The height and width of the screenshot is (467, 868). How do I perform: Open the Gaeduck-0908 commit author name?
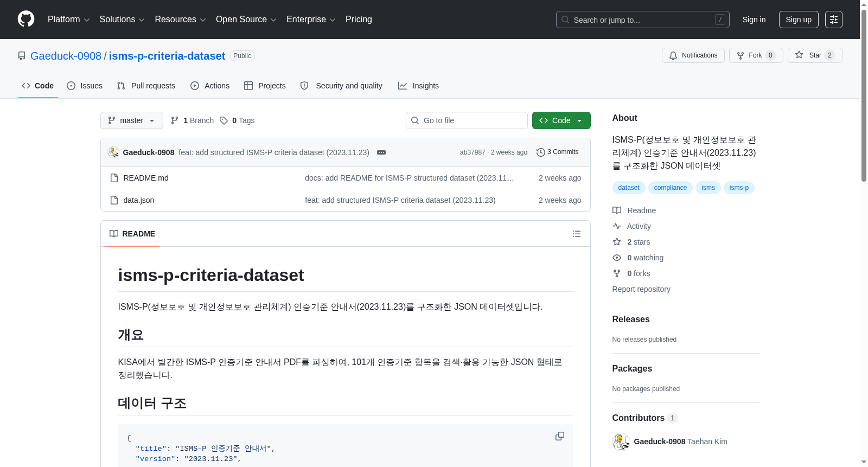pyautogui.click(x=149, y=152)
